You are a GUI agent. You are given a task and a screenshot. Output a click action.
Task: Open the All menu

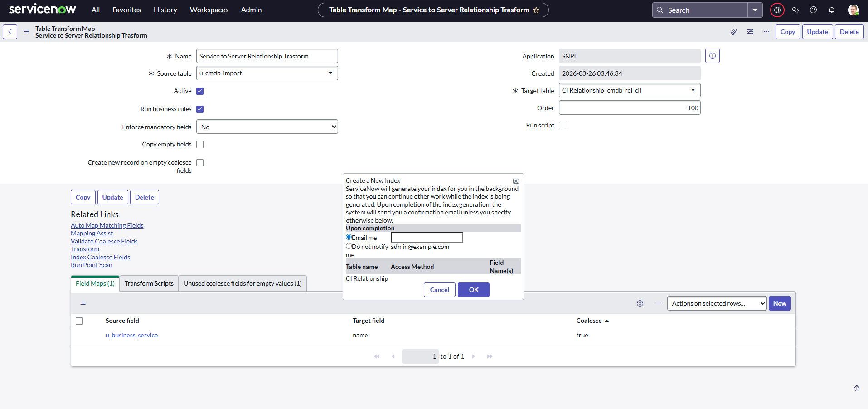[96, 10]
